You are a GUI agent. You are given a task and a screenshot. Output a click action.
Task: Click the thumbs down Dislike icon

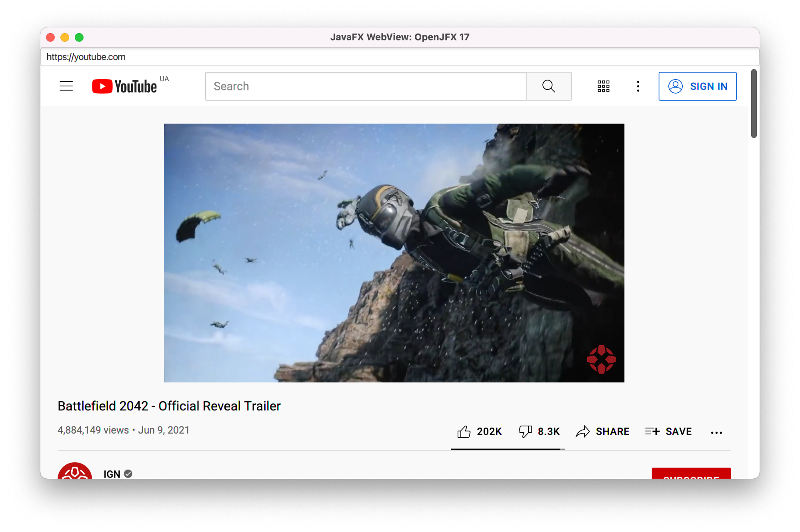525,431
